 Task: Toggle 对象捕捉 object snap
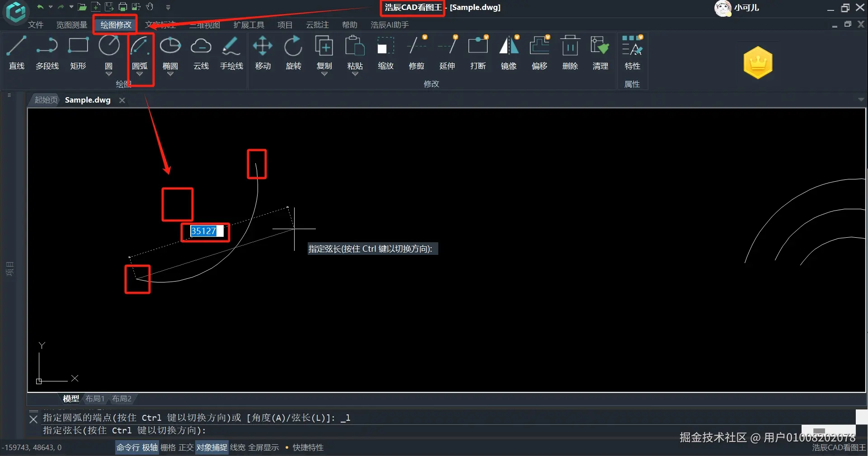[211, 447]
